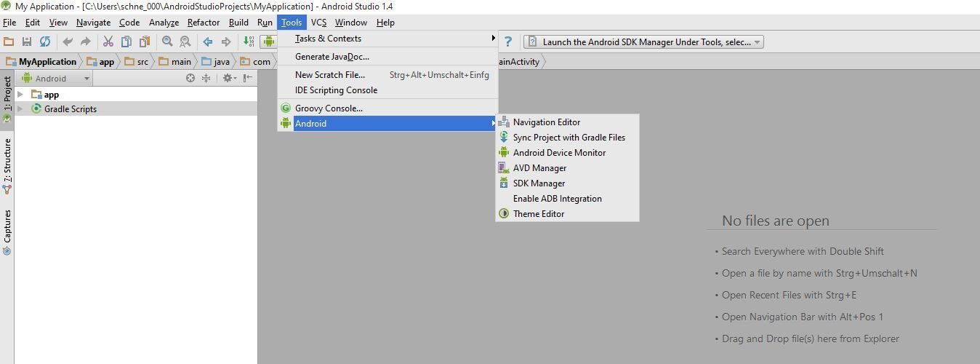980x364 pixels.
Task: Switch to the 7: Structure side tab
Action: (7, 165)
